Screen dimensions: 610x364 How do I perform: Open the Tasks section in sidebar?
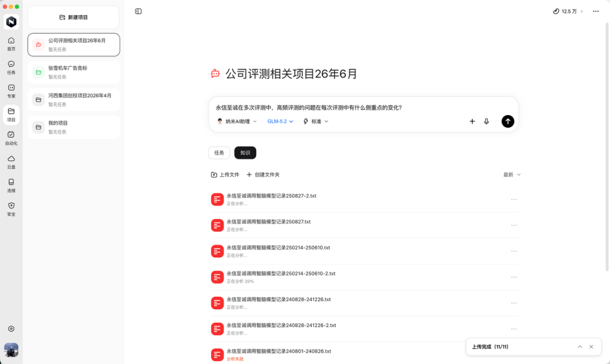(x=11, y=67)
